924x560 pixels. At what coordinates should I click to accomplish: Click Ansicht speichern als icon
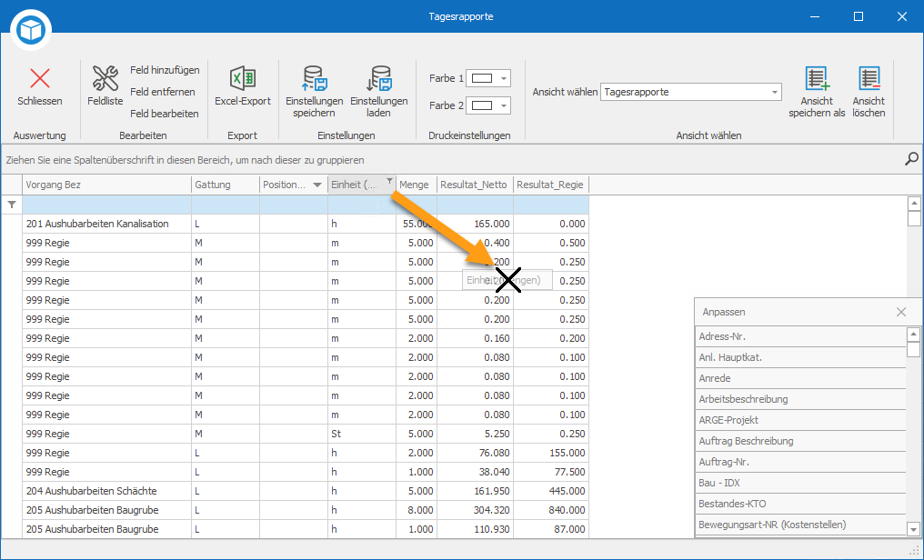pos(817,78)
